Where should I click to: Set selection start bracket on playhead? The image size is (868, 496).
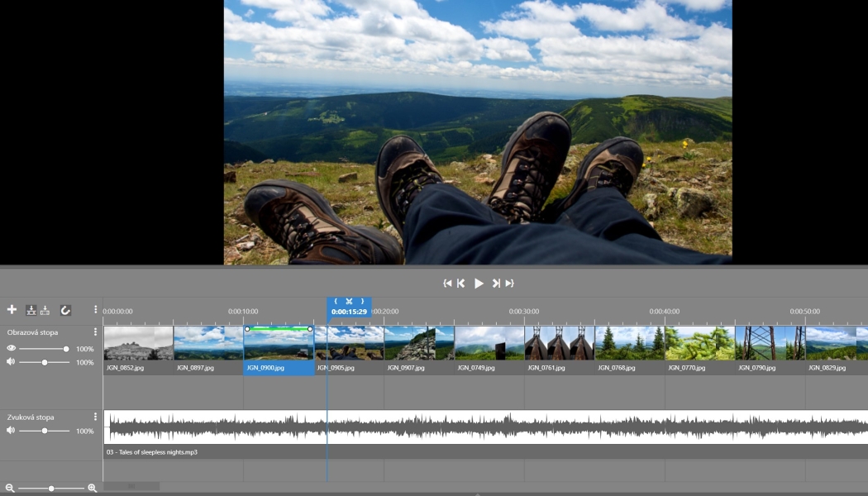[x=336, y=301]
